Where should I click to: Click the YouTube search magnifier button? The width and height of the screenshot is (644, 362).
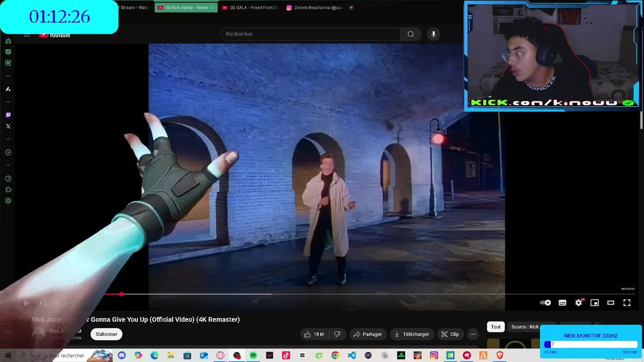[x=411, y=34]
